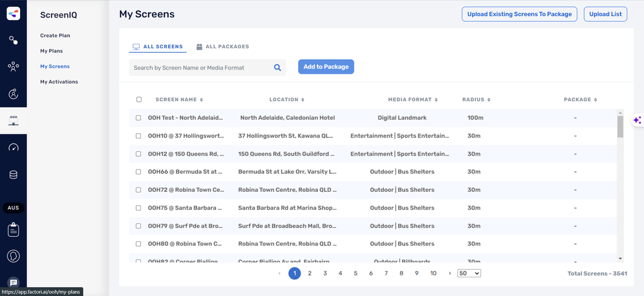Image resolution: width=644 pixels, height=296 pixels.
Task: Open My Plans in ScreenIQ menu
Action: tap(52, 51)
